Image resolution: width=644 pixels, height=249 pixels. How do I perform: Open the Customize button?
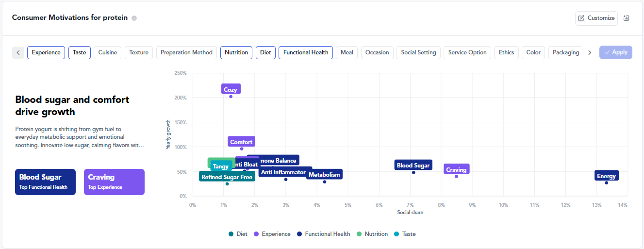pyautogui.click(x=596, y=18)
